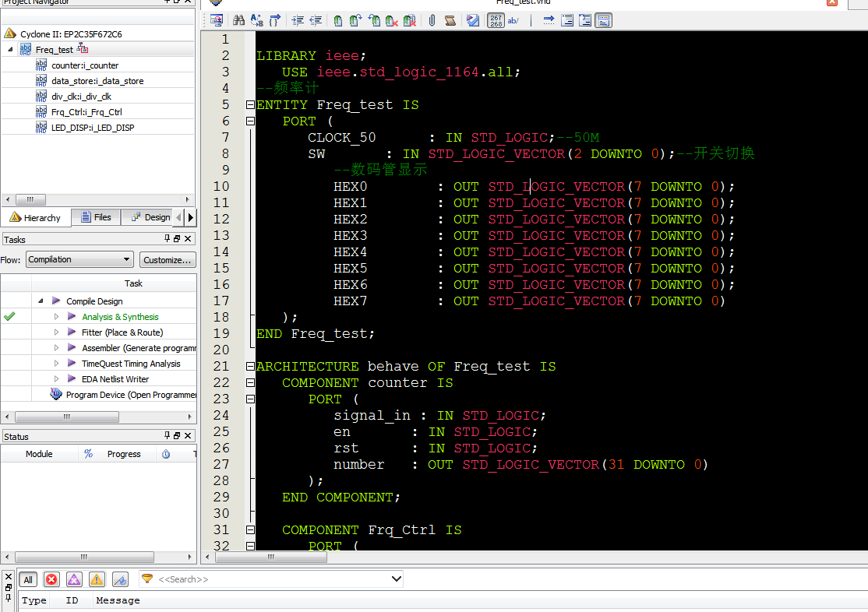Toggle warning messages filter
The height and width of the screenshot is (612, 868).
tap(97, 579)
